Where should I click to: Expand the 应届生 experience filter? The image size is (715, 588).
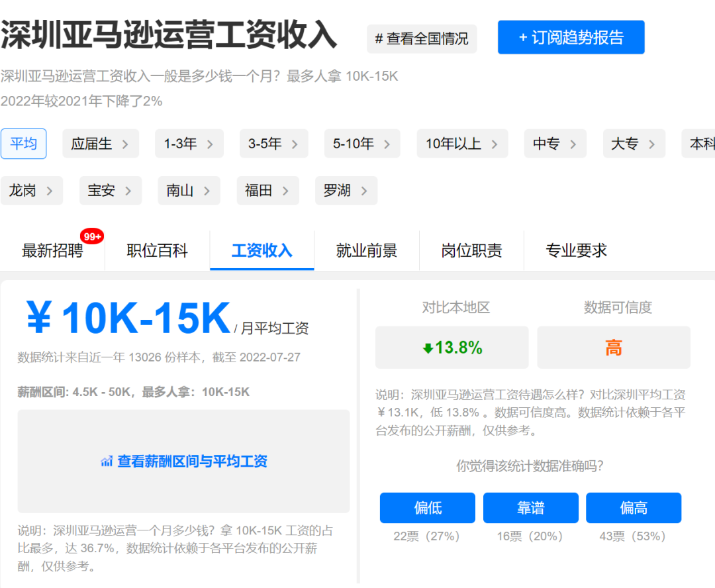[x=101, y=143]
